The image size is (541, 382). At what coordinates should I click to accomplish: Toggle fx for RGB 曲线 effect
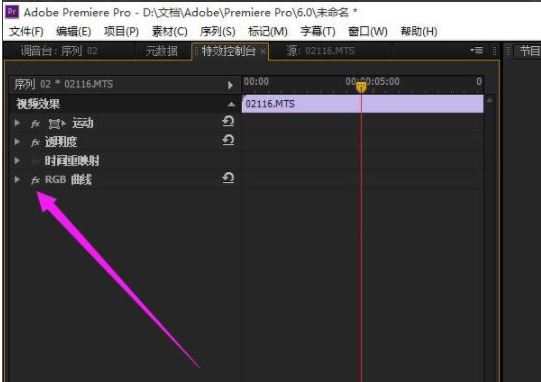click(x=35, y=180)
